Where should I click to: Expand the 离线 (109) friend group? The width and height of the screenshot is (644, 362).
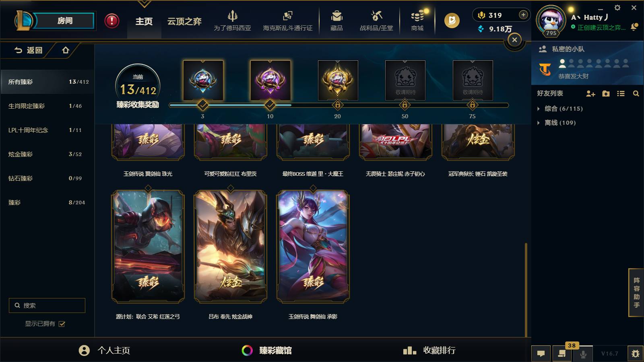tap(557, 123)
